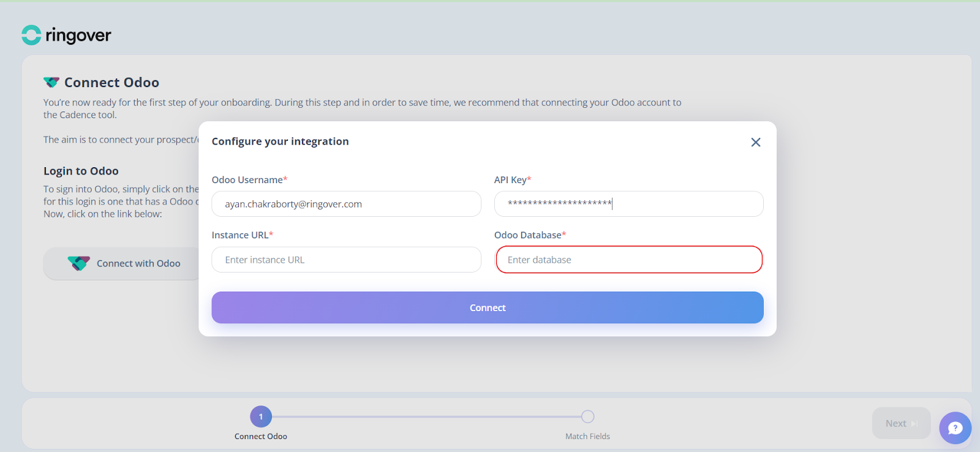Click the Connect Odoo step label
The image size is (980, 452).
[261, 436]
